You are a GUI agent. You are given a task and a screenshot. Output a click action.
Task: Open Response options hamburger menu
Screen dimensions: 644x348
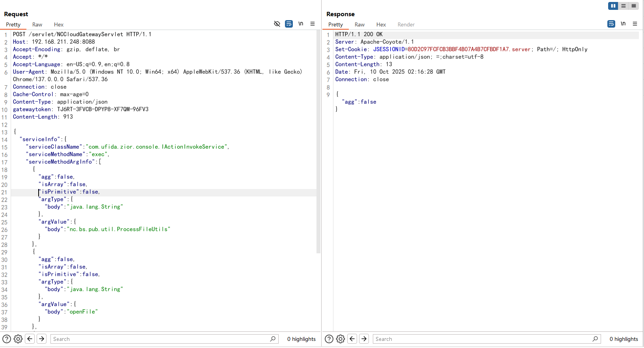click(635, 24)
